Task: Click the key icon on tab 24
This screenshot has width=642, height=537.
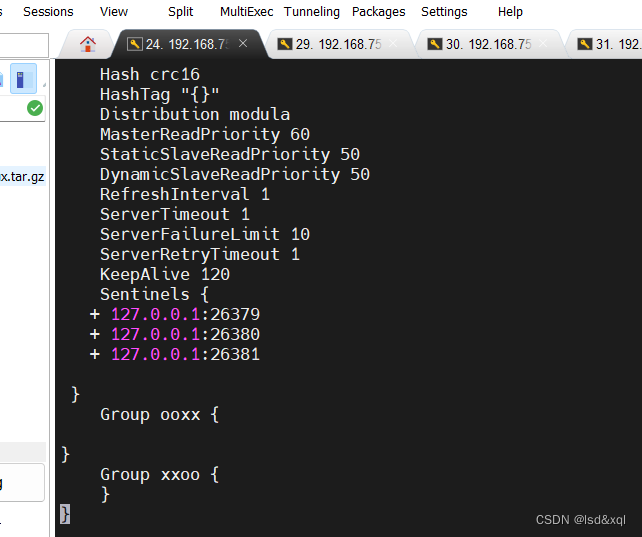Action: click(135, 44)
